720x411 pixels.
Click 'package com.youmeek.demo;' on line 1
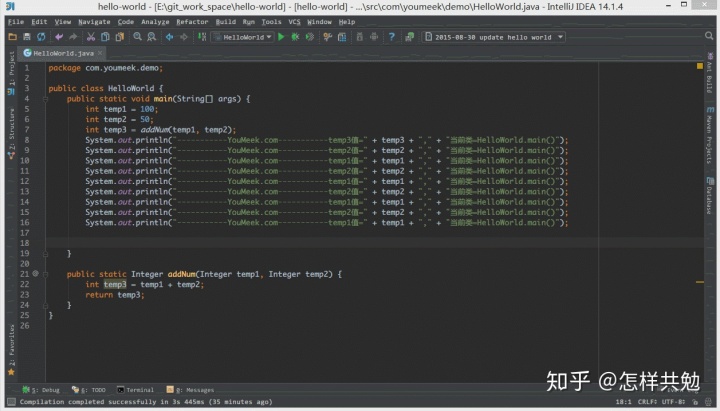click(106, 68)
